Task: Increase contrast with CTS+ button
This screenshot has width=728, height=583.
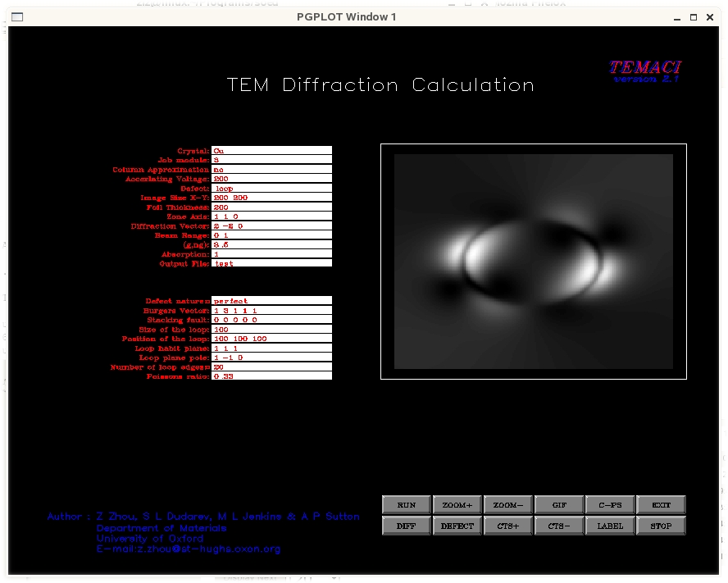Action: 508,526
